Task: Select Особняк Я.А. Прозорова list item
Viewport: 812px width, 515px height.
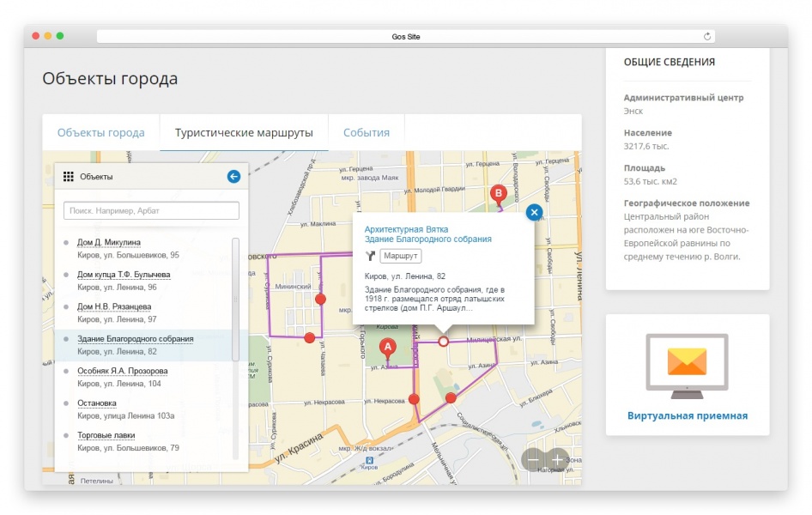Action: pos(123,372)
